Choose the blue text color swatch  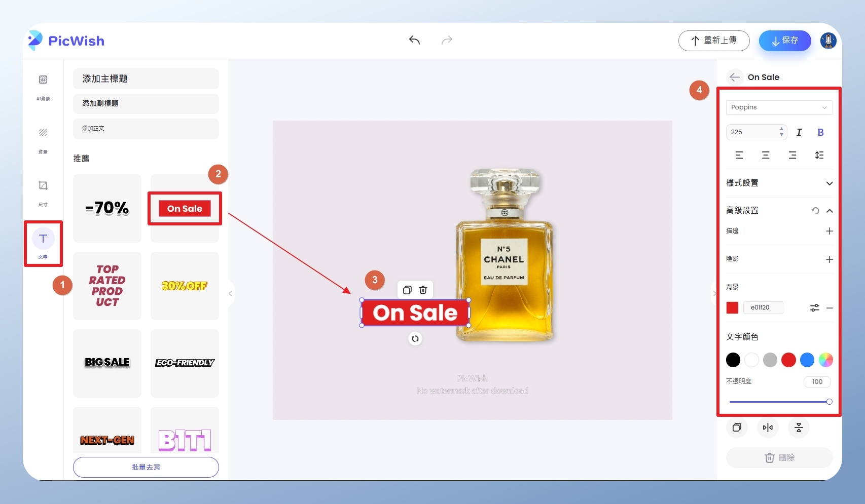click(807, 360)
